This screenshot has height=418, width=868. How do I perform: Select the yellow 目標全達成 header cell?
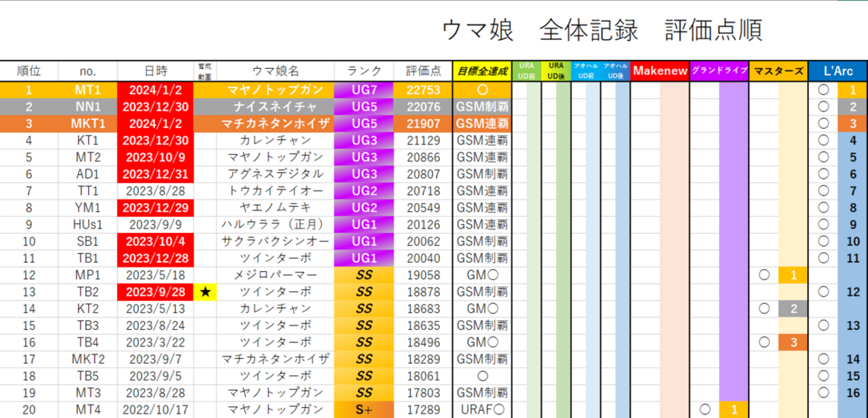point(482,71)
